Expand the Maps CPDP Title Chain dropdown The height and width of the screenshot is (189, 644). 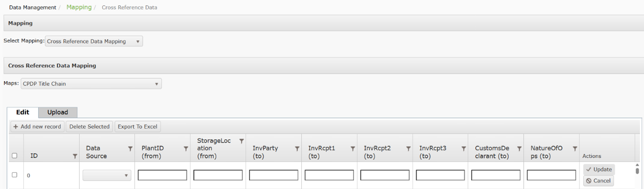[91, 83]
